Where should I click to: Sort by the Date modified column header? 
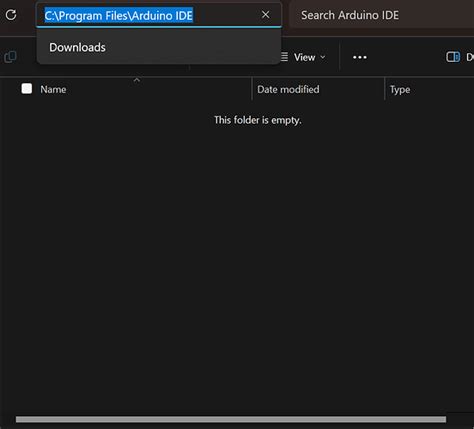tap(288, 89)
